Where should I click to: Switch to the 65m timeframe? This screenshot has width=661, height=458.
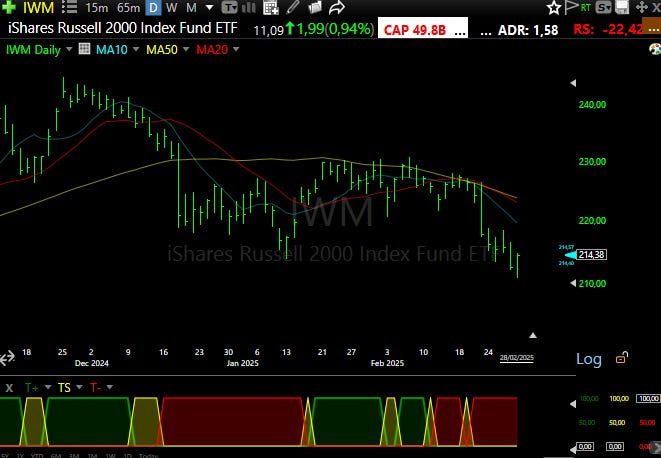[x=129, y=8]
